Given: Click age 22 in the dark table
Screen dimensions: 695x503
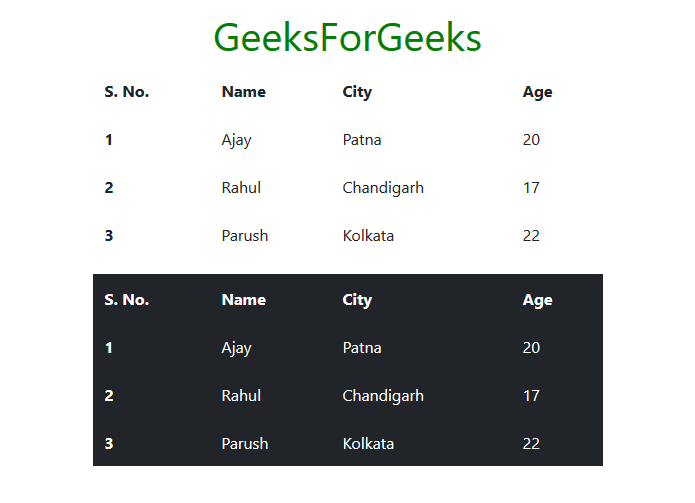Looking at the screenshot, I should click(531, 444).
